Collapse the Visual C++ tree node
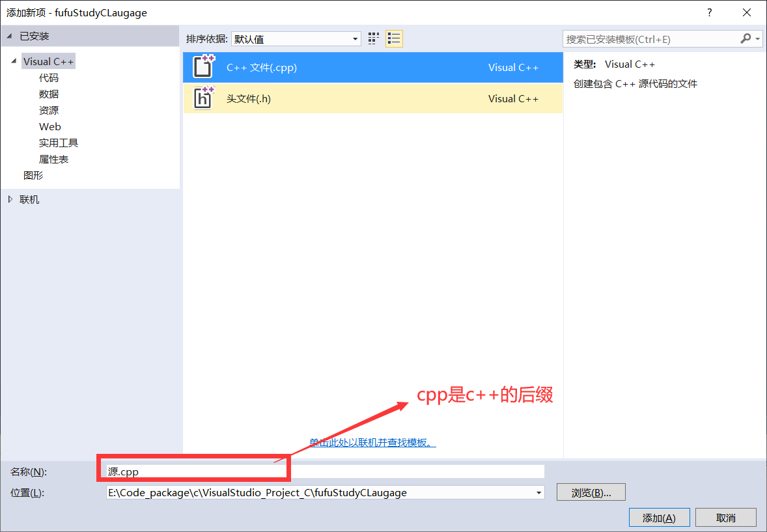 click(x=14, y=61)
